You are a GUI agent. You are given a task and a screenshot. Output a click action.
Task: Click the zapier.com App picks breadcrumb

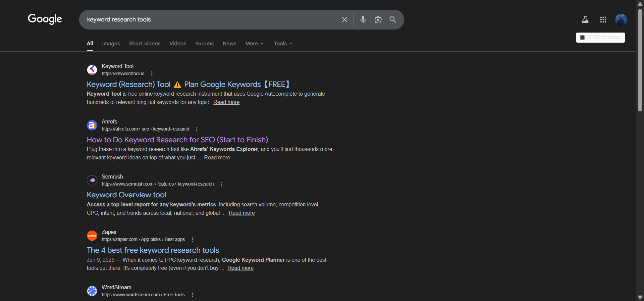tap(143, 240)
